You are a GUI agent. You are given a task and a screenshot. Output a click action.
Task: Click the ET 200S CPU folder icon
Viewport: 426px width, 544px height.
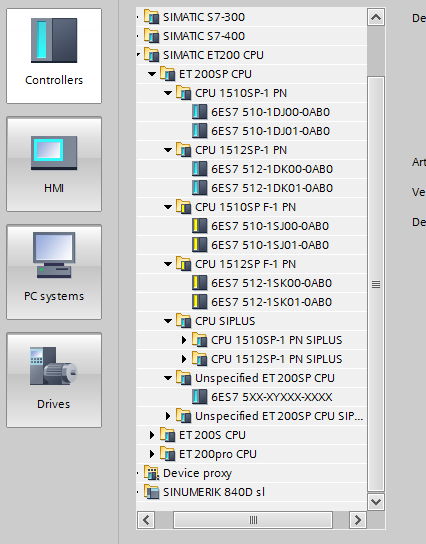tap(168, 435)
